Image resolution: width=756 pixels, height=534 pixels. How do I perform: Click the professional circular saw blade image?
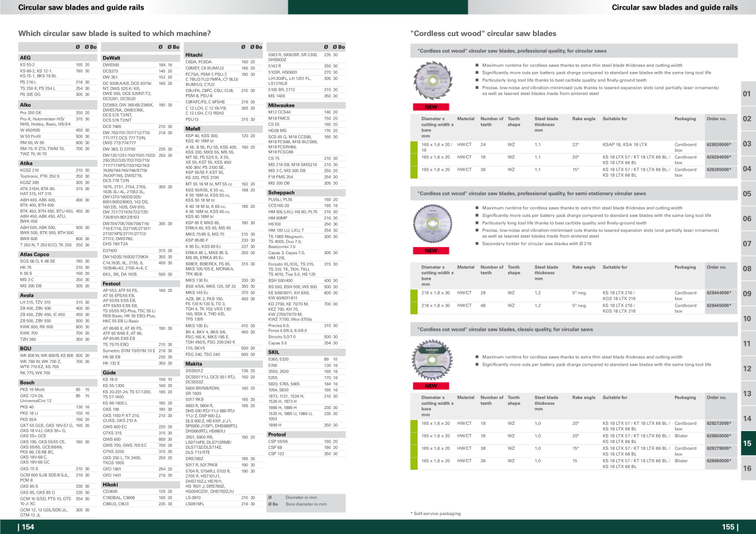(432, 81)
